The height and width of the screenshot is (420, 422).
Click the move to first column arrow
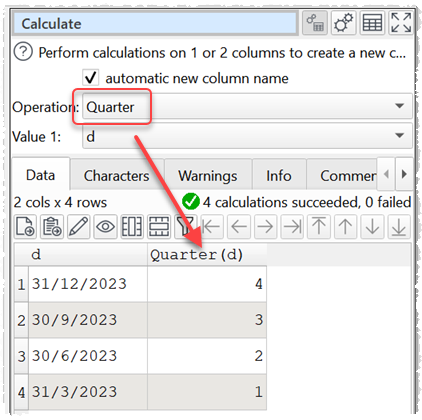coord(212,227)
